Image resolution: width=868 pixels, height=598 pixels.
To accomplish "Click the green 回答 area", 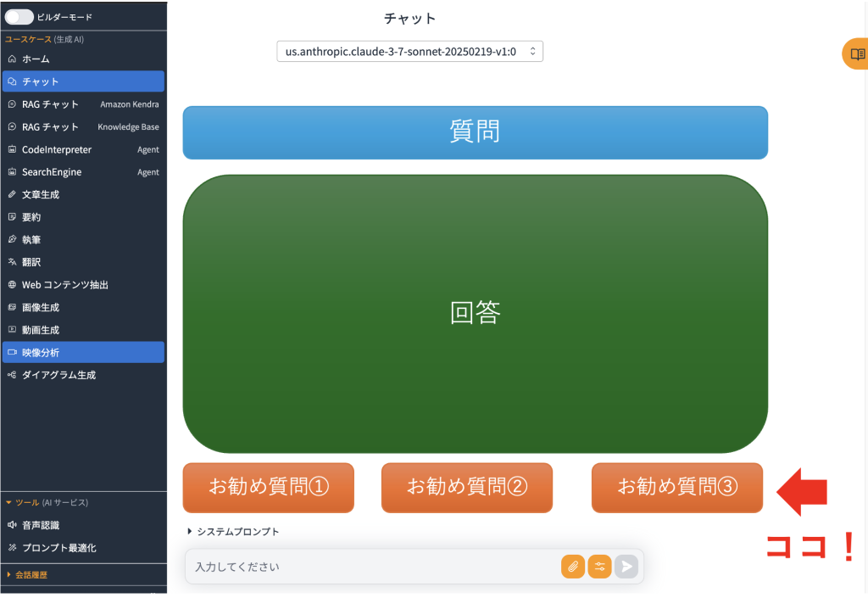I will pyautogui.click(x=475, y=313).
